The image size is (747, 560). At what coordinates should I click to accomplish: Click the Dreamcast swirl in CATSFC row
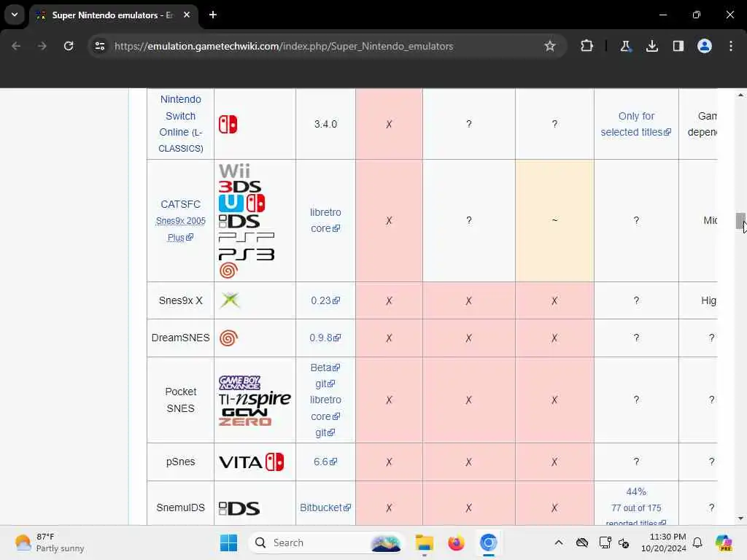coord(228,271)
